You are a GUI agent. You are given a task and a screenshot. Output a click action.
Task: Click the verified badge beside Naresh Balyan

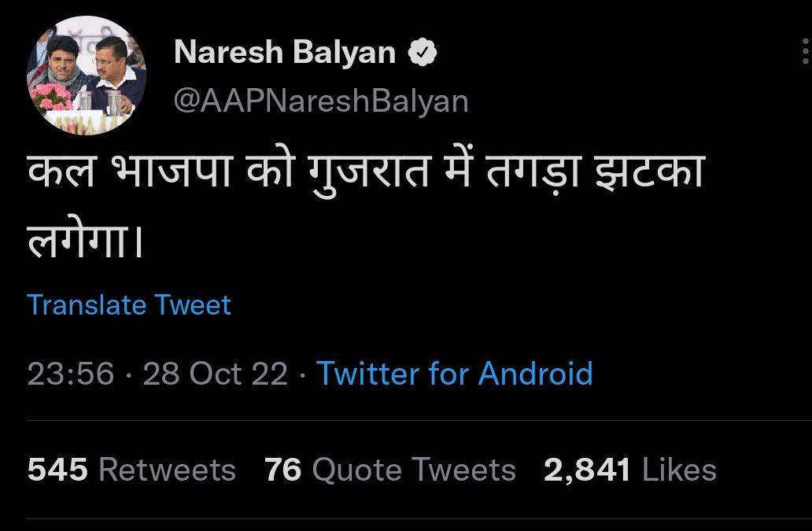pos(423,52)
